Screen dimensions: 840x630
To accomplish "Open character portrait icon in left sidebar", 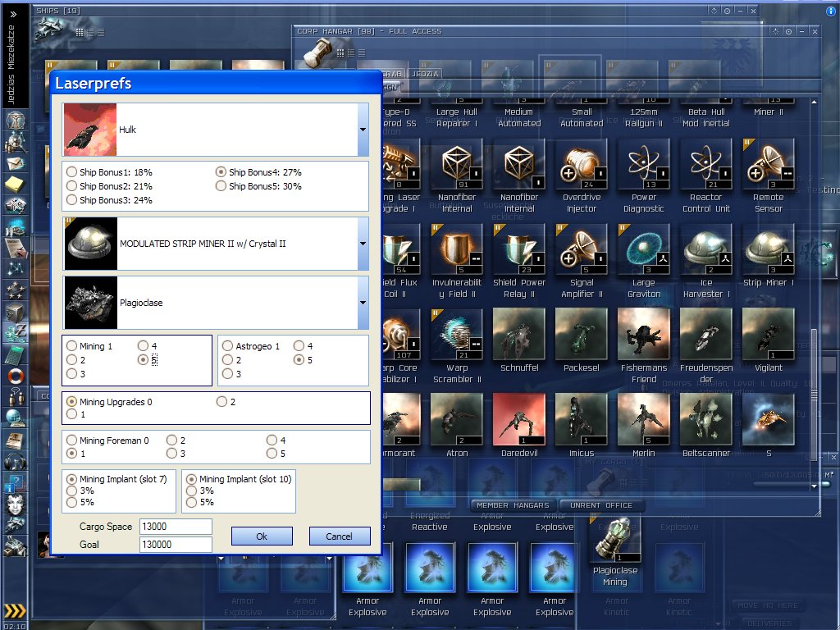I will point(15,504).
